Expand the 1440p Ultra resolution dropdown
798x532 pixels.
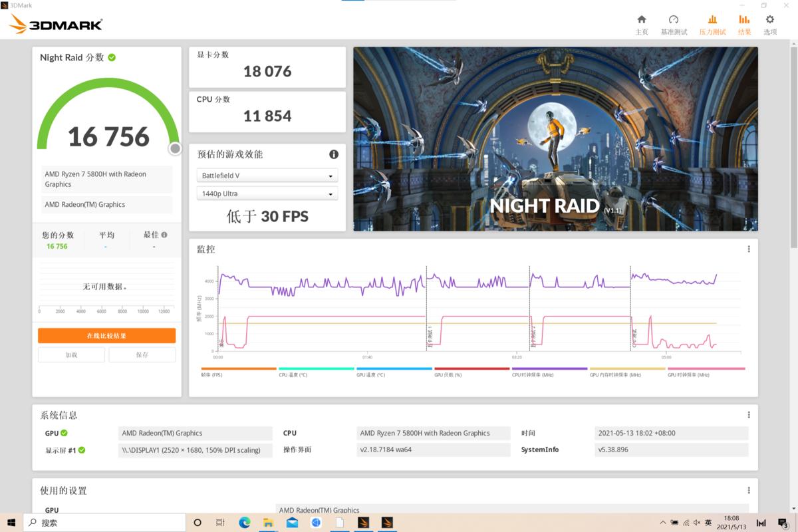pos(267,194)
